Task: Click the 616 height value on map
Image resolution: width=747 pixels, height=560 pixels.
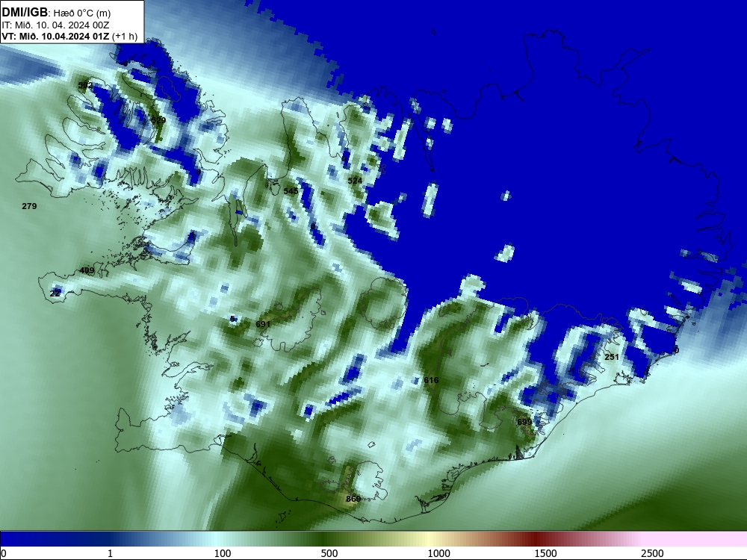Action: [431, 380]
